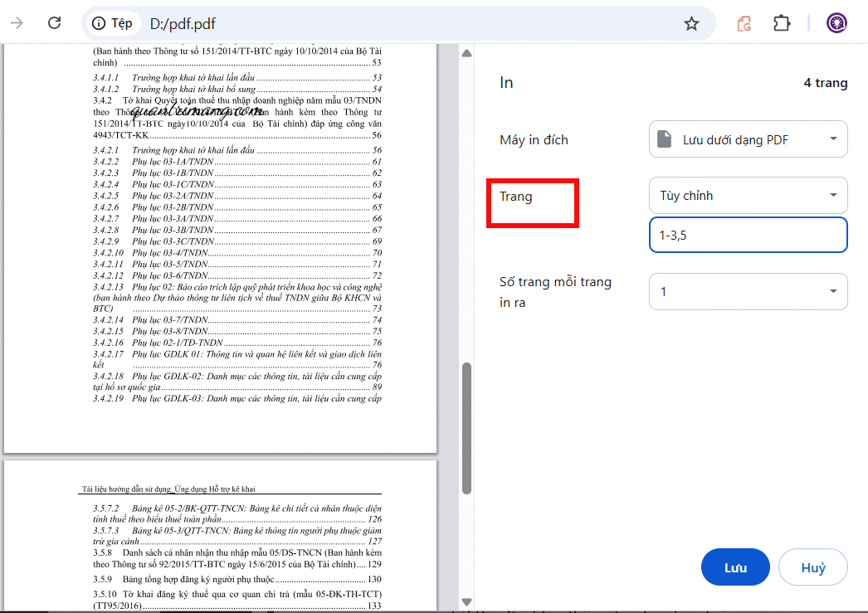Click preview line 'Phụ lục 03-1A/TNDN'
The width and height of the screenshot is (868, 613).
click(173, 162)
